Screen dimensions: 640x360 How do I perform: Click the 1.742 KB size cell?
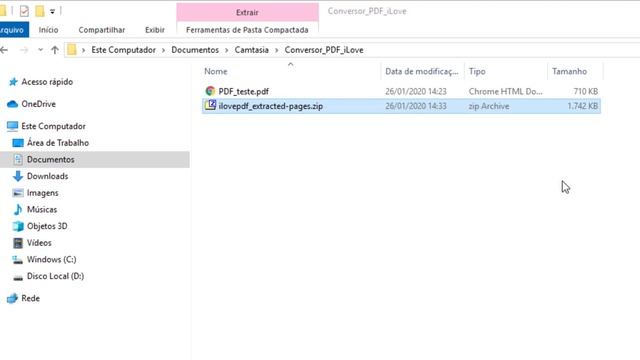coord(582,106)
